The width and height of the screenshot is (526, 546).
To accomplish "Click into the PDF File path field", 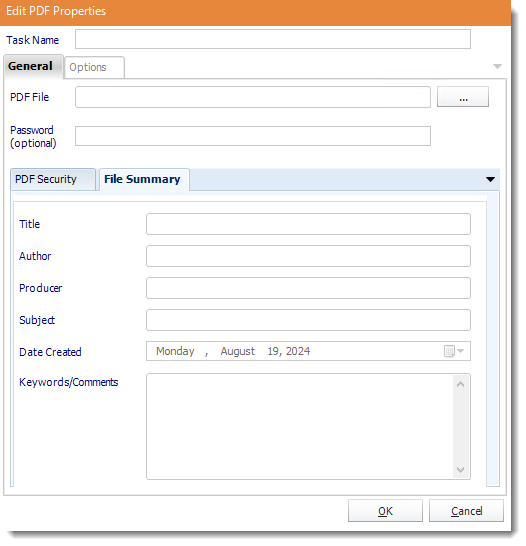I will pyautogui.click(x=253, y=97).
